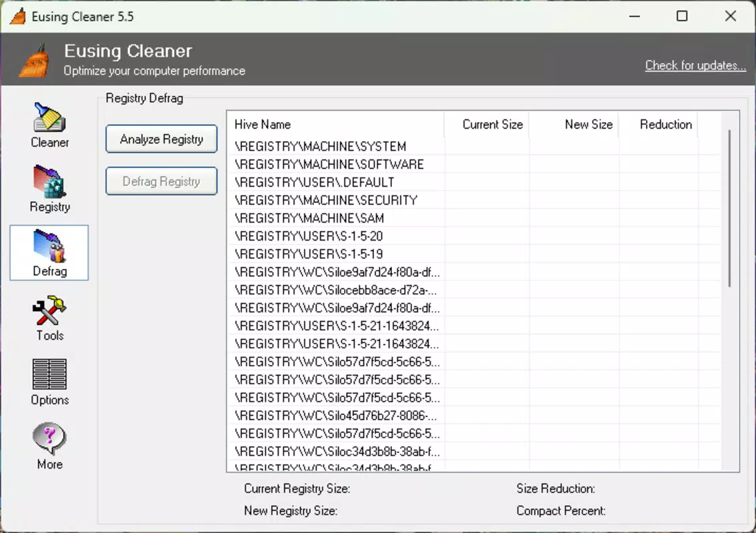Click the Defrag Registry button
The width and height of the screenshot is (756, 533).
tap(161, 181)
